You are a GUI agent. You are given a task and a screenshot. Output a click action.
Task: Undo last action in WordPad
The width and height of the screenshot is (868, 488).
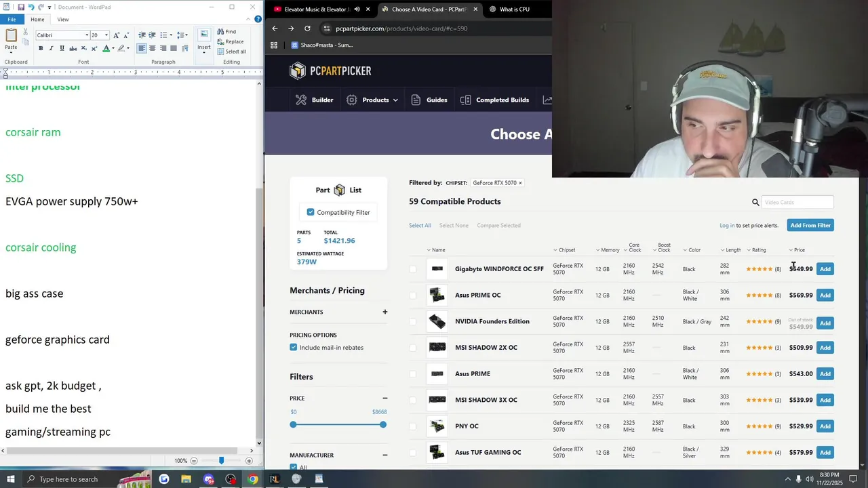click(31, 7)
